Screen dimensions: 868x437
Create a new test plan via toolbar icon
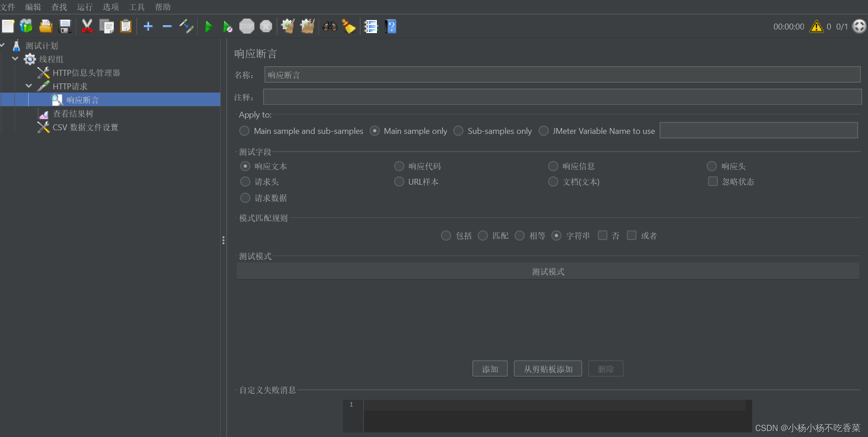(x=8, y=26)
